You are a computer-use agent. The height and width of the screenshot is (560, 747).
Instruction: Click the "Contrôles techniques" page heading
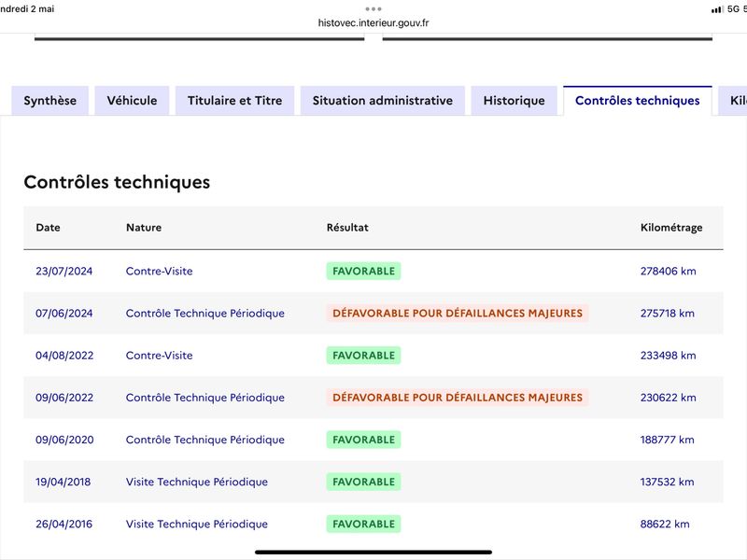[x=117, y=182]
